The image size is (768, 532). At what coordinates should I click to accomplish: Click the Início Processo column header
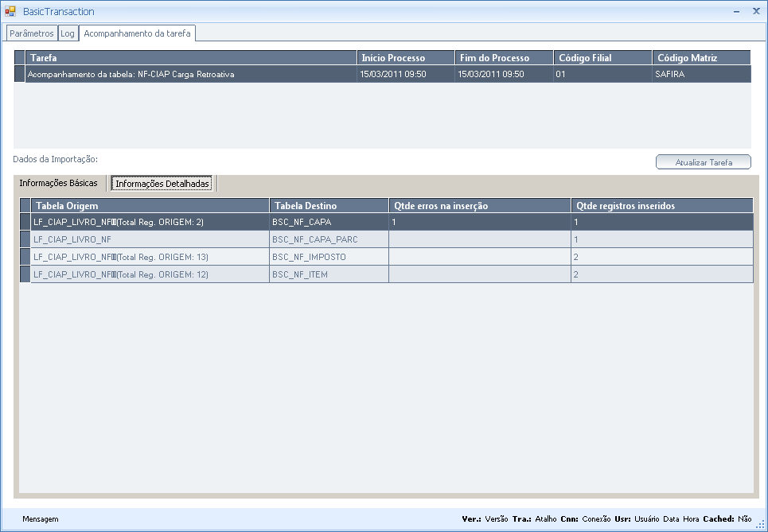point(405,58)
